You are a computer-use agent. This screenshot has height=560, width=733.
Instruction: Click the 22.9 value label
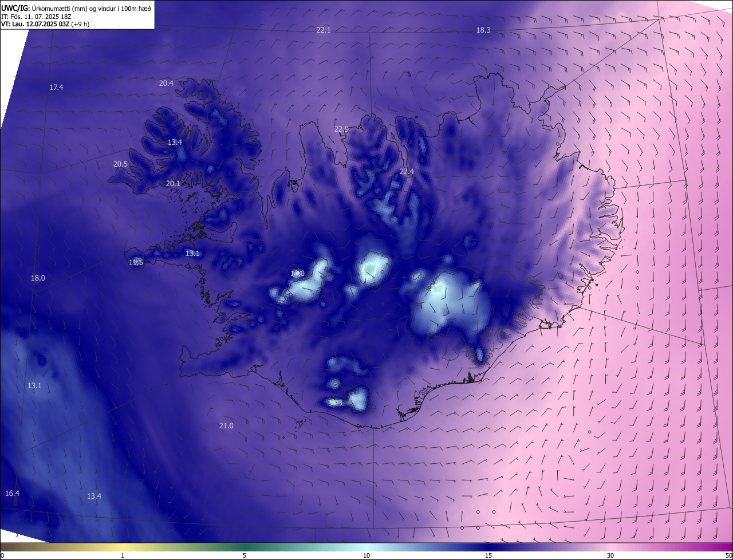click(x=341, y=129)
